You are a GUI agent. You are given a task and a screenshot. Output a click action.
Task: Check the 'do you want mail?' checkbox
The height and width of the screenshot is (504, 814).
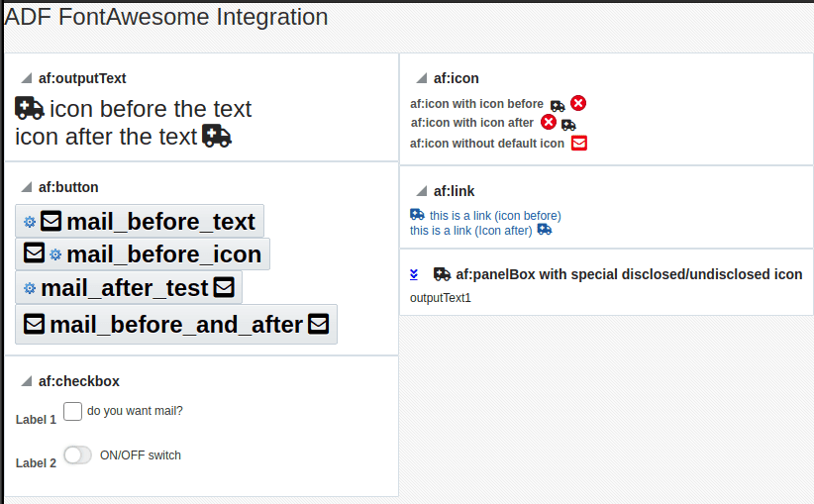tap(72, 411)
